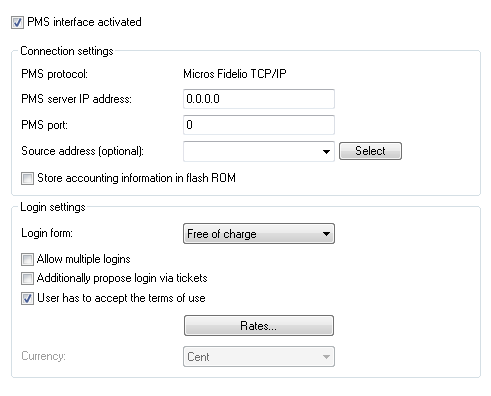Enable Store accounting information in flash ROM
This screenshot has height=396, width=491.
tap(27, 178)
